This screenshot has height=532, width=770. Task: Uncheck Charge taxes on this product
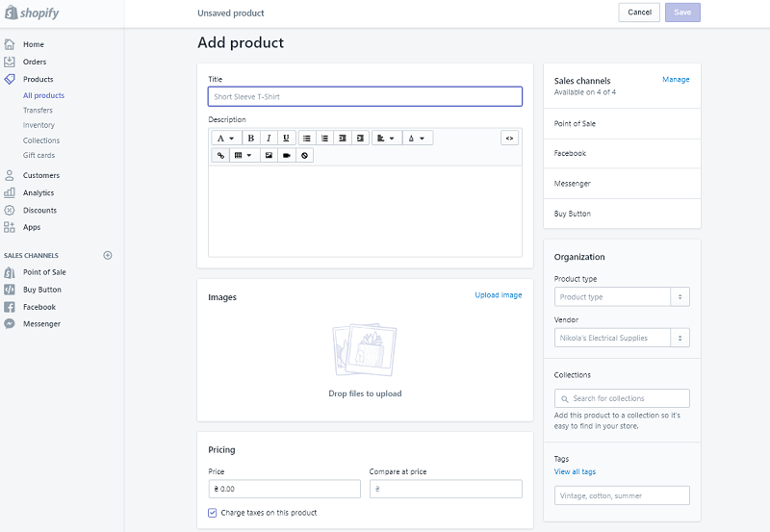pyautogui.click(x=213, y=513)
